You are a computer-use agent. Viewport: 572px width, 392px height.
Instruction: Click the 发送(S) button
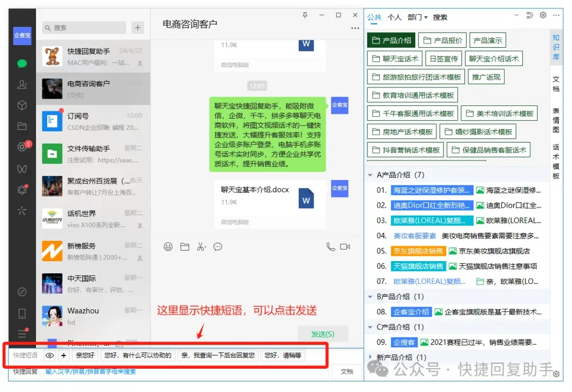tap(323, 334)
